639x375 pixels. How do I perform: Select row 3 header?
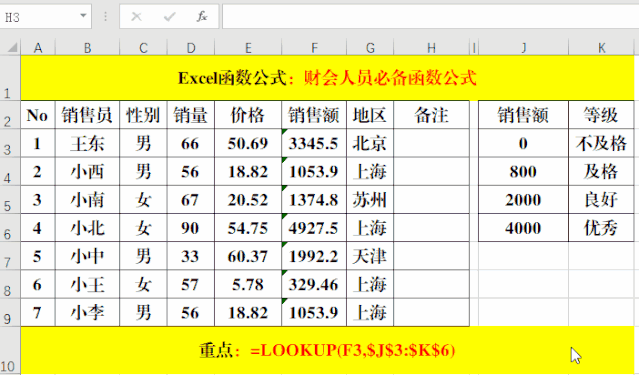(x=10, y=143)
